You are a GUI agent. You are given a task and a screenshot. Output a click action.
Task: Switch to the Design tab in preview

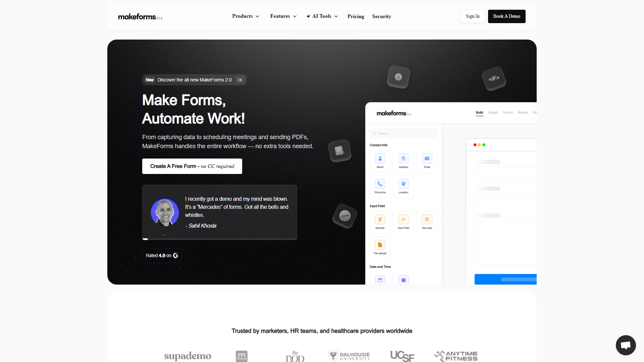[x=493, y=113]
